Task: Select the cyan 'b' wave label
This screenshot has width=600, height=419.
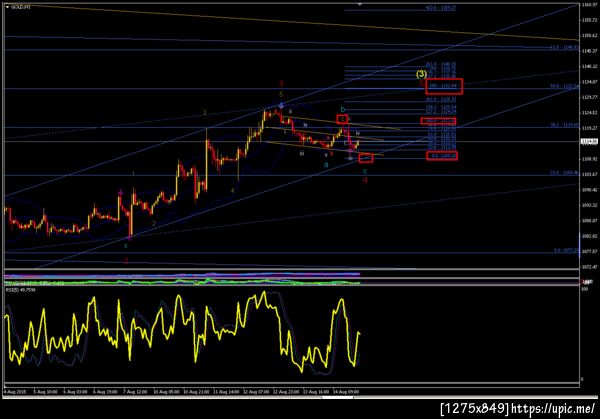Action: click(x=343, y=109)
